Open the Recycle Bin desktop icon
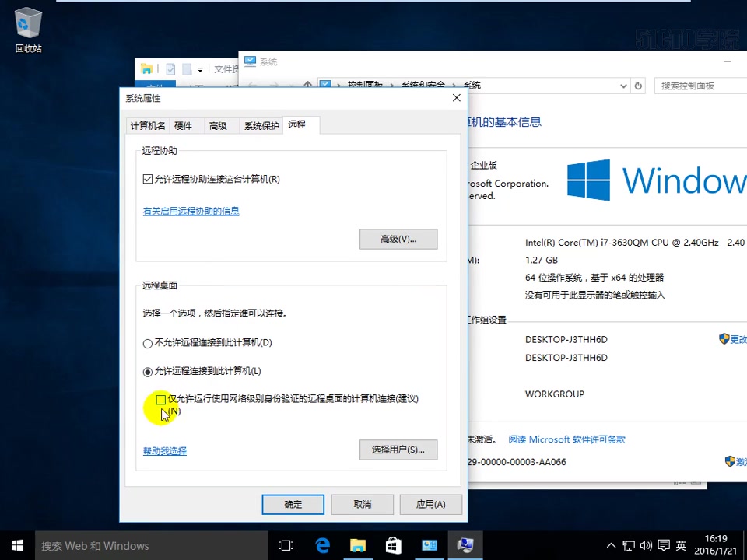The width and height of the screenshot is (747, 560). pyautogui.click(x=28, y=31)
